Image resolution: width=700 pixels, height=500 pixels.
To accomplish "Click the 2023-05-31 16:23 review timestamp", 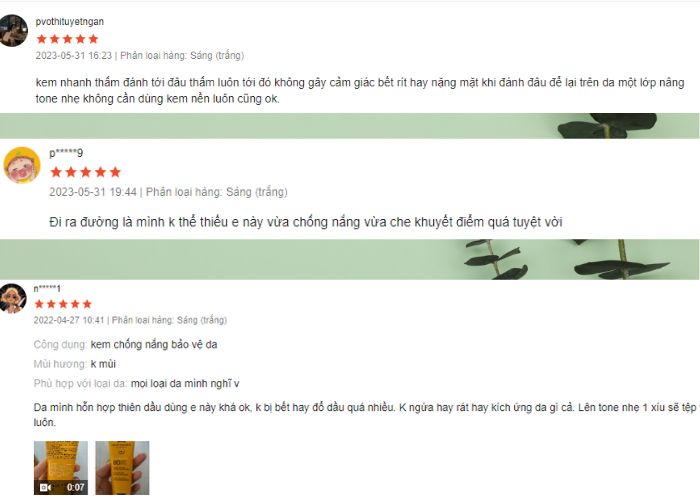I will click(74, 55).
